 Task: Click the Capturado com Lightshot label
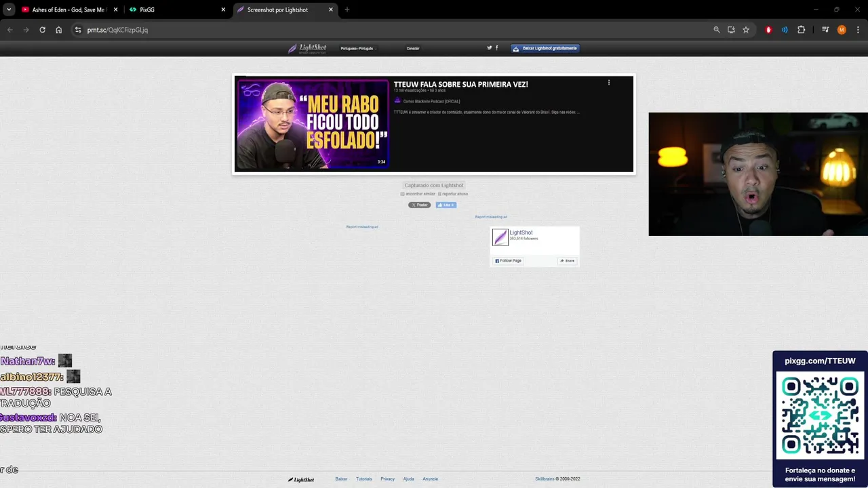434,185
